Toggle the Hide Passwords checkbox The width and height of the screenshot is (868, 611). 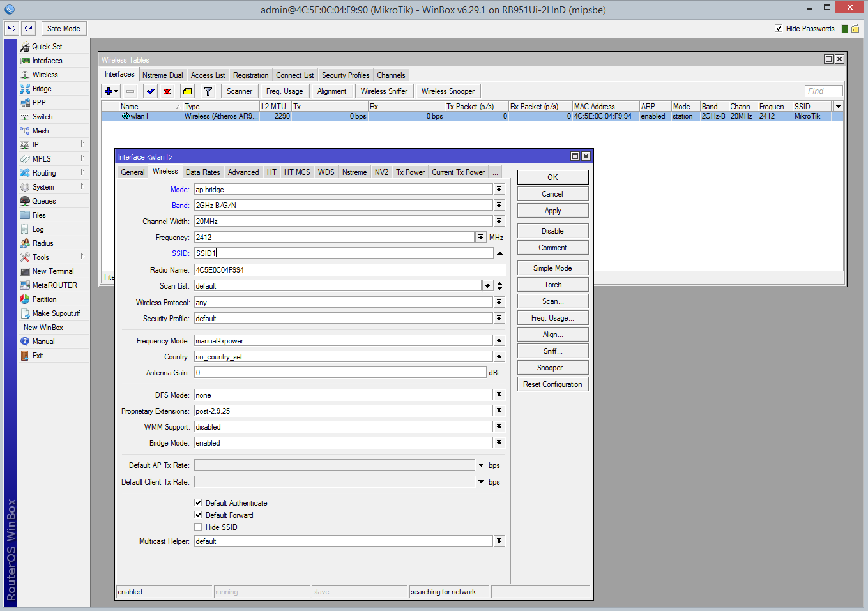click(x=779, y=28)
